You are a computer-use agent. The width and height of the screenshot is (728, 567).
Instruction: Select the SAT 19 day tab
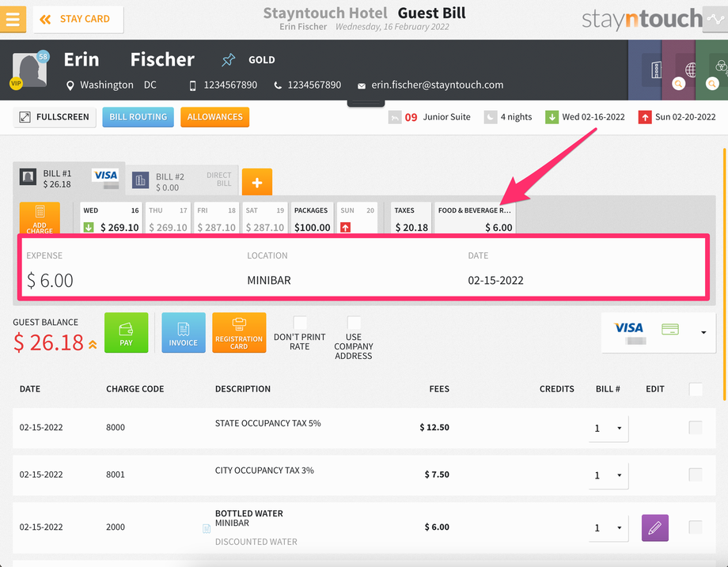click(x=264, y=218)
